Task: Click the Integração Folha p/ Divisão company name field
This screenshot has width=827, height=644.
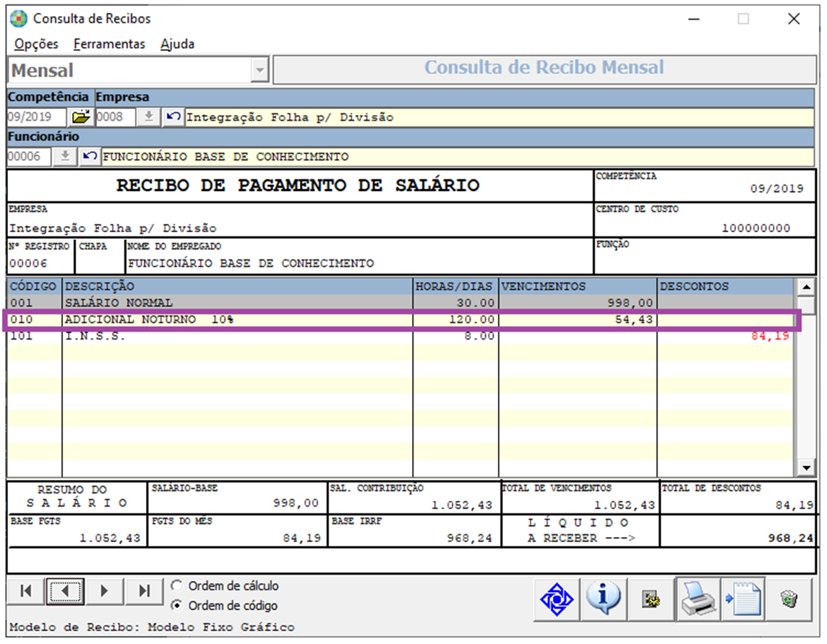Action: (499, 117)
